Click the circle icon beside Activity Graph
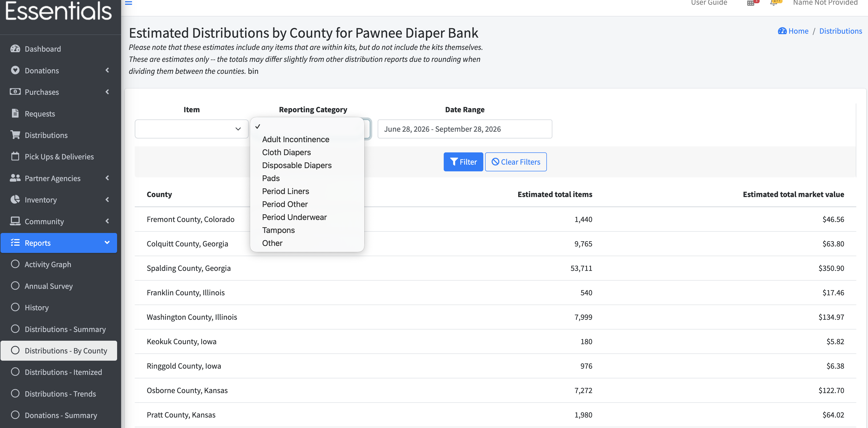Screen dimensions: 868x428 point(15,264)
